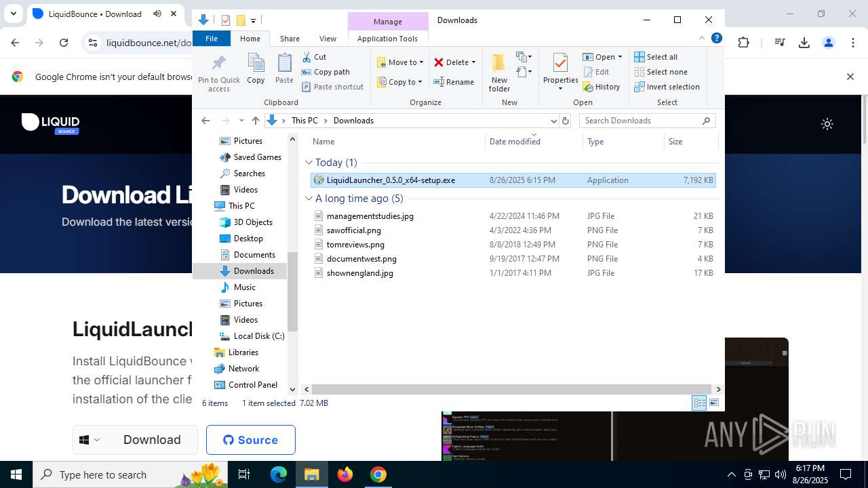This screenshot has height=488, width=868.
Task: Open Explorer help question mark icon
Action: click(716, 39)
